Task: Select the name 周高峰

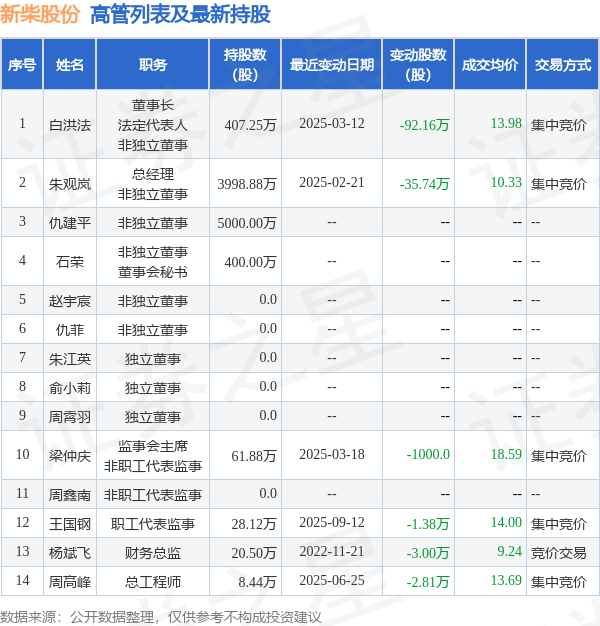Action: point(70,582)
